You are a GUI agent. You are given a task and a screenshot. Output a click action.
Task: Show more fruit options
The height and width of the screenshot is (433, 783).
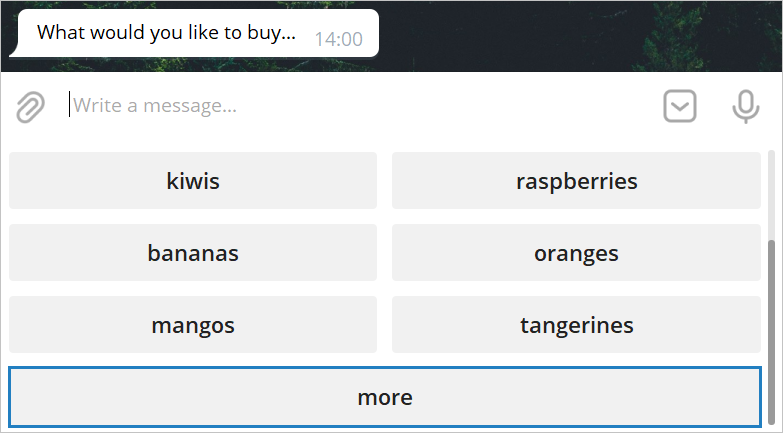pyautogui.click(x=385, y=397)
